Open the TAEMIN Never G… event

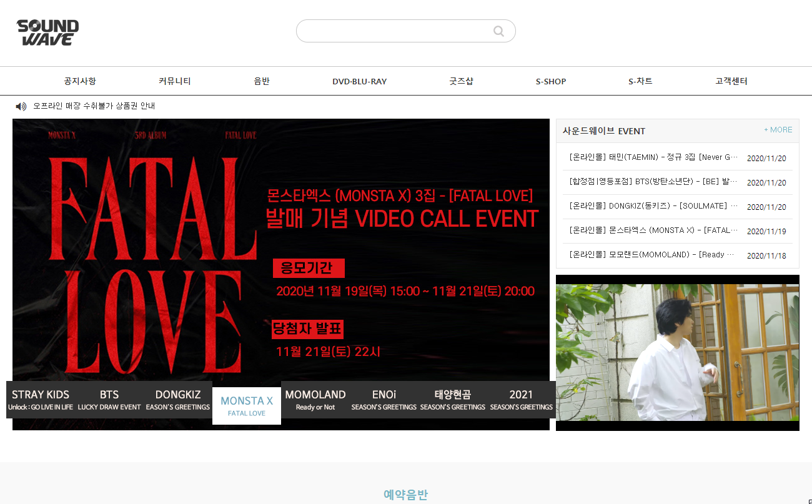tap(653, 157)
